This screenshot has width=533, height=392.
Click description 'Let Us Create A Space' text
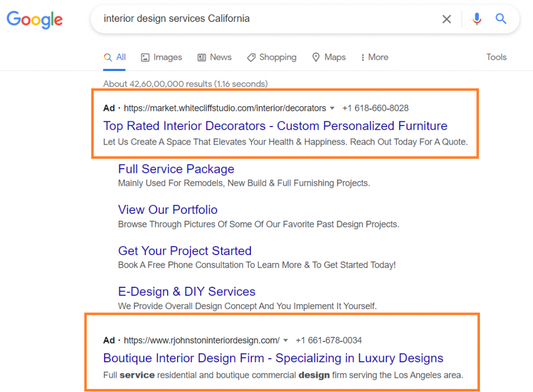286,142
